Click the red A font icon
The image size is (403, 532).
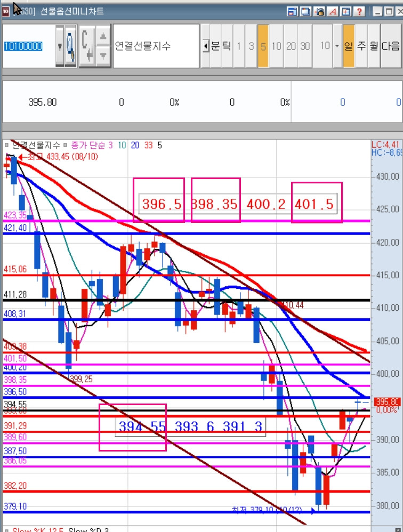click(333, 11)
